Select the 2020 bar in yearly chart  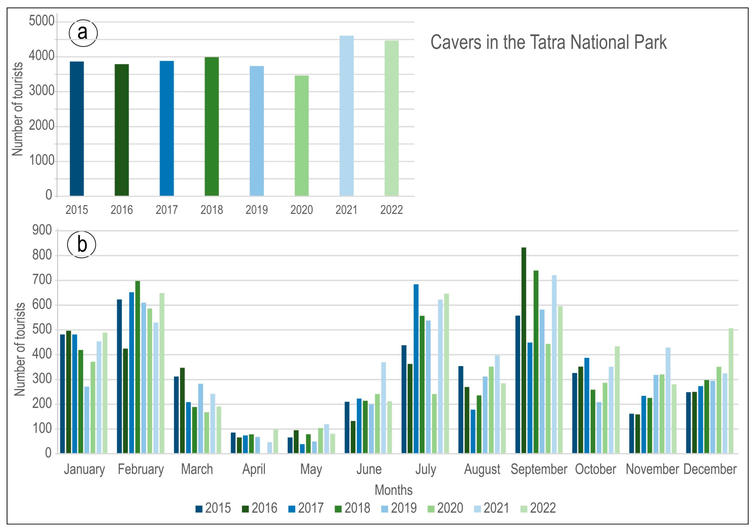click(302, 136)
